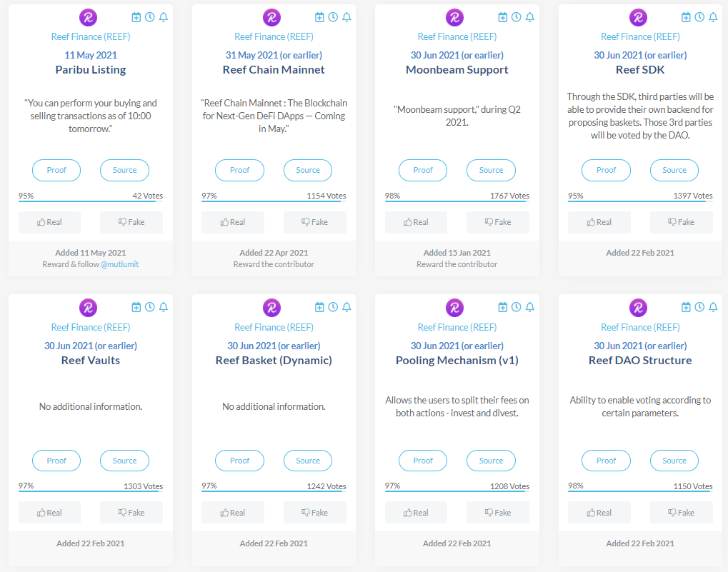This screenshot has width=728, height=572.
Task: Click clock icon on Pooling Mechanism (v1) card
Action: (x=517, y=307)
